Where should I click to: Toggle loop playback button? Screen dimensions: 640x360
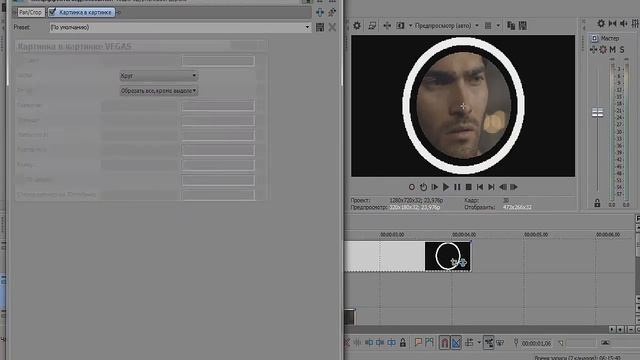click(x=423, y=187)
